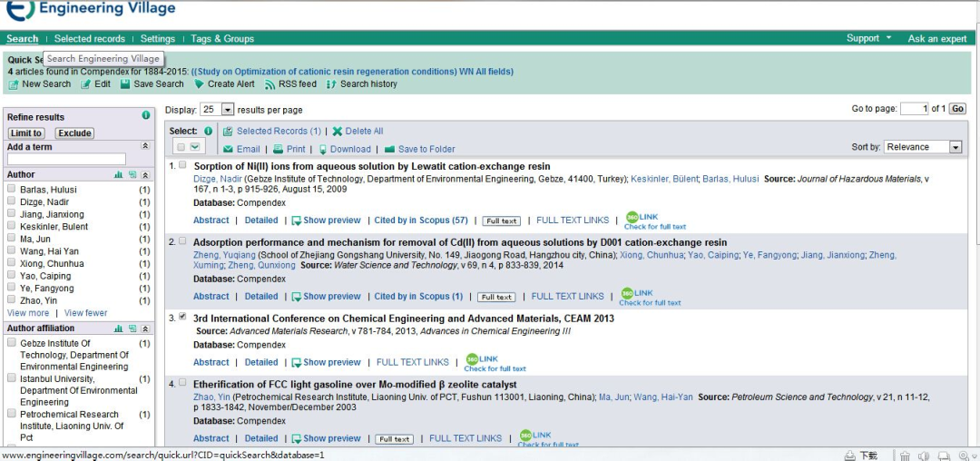Click the Save to Folder icon
The height and width of the screenshot is (461, 980).
coord(389,150)
